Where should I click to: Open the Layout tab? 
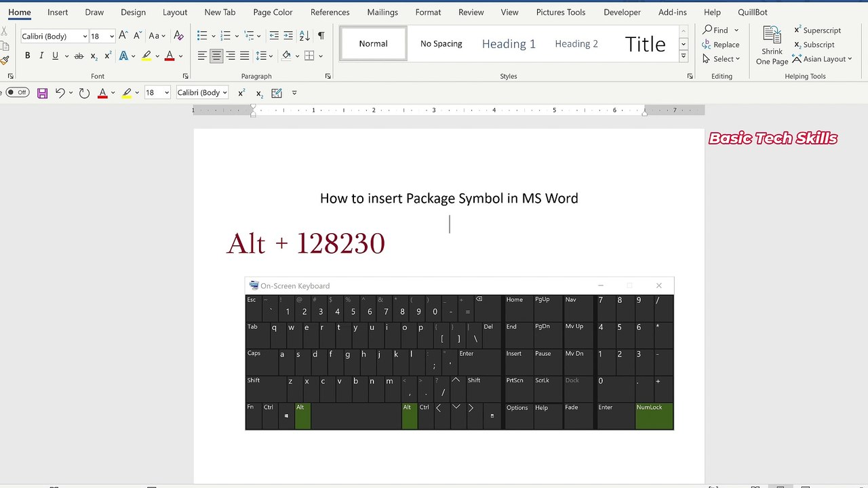(x=175, y=12)
